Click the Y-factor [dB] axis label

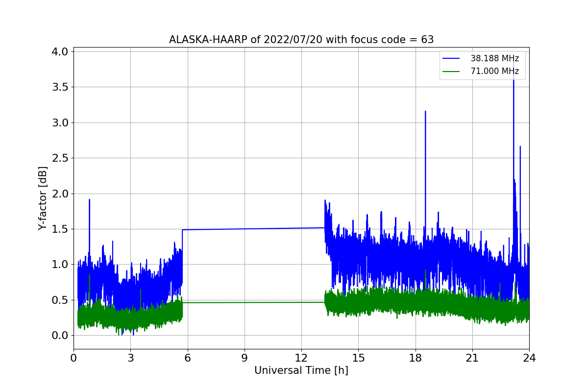click(x=43, y=198)
